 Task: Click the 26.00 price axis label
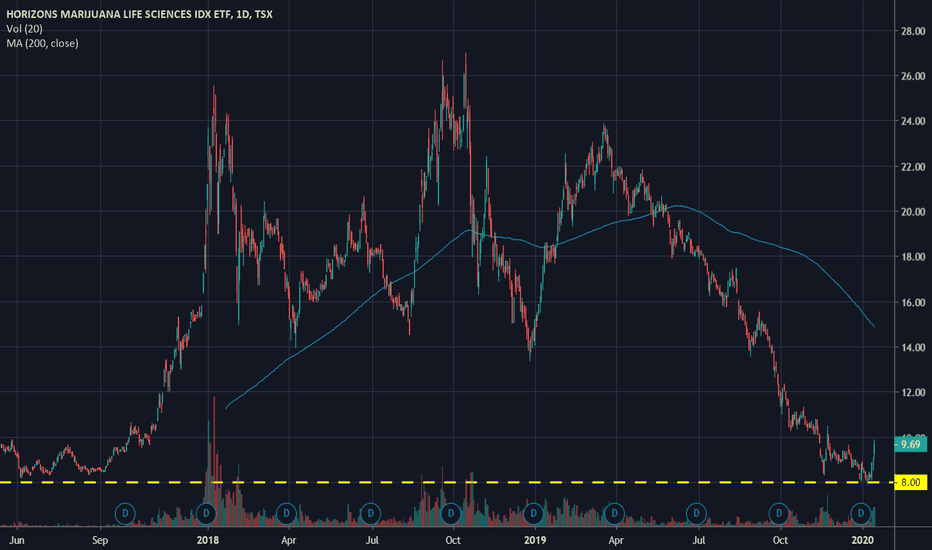click(x=914, y=76)
